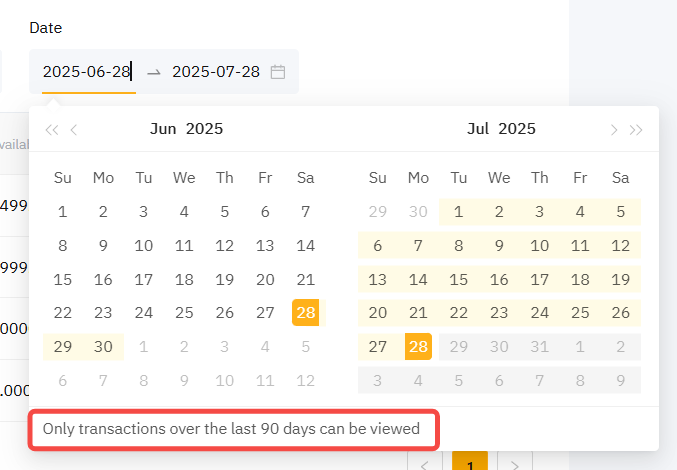Viewport: 677px width, 470px height.
Task: Select June 28 highlighted in left calendar
Action: click(306, 313)
